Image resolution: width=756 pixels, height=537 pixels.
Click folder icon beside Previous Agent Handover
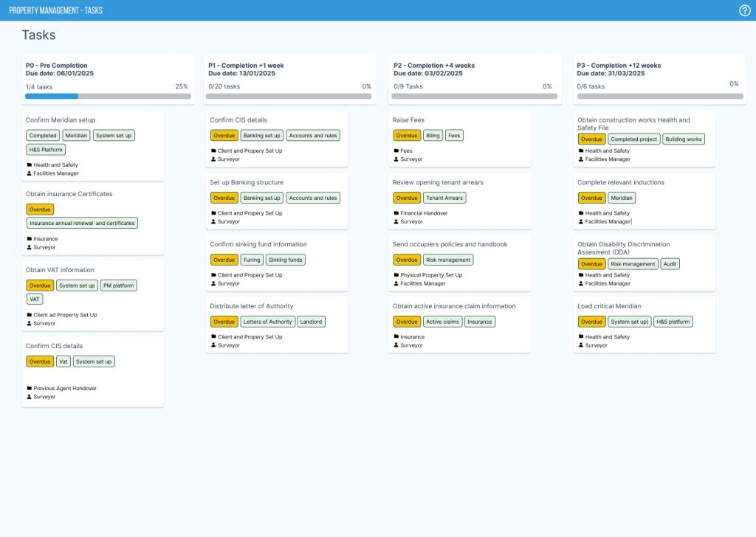pos(29,388)
